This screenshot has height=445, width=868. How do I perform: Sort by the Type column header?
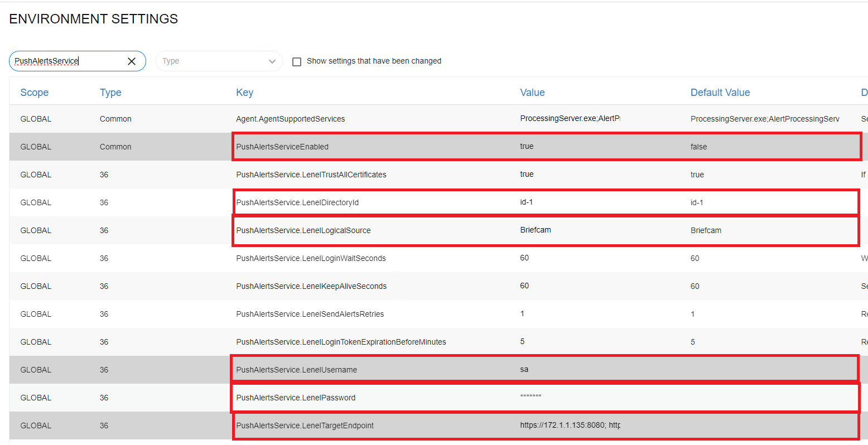[x=110, y=93]
